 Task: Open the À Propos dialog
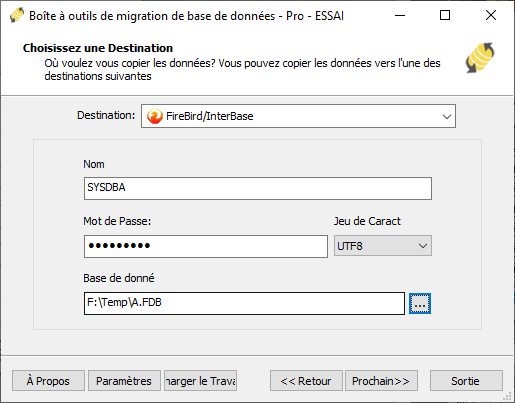(x=48, y=380)
